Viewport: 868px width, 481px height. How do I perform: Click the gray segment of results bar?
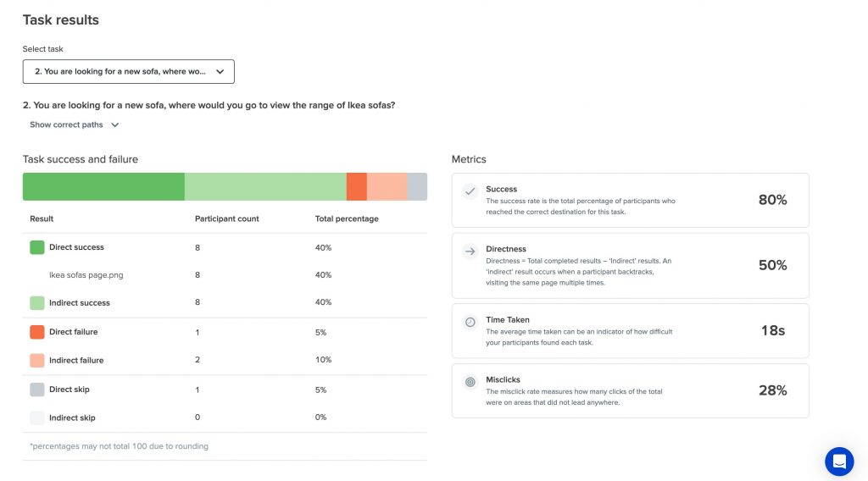(417, 186)
